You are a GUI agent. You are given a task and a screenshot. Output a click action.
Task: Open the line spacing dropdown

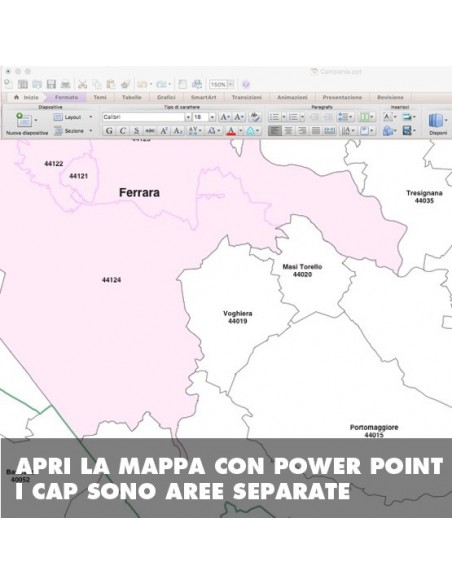[x=345, y=117]
